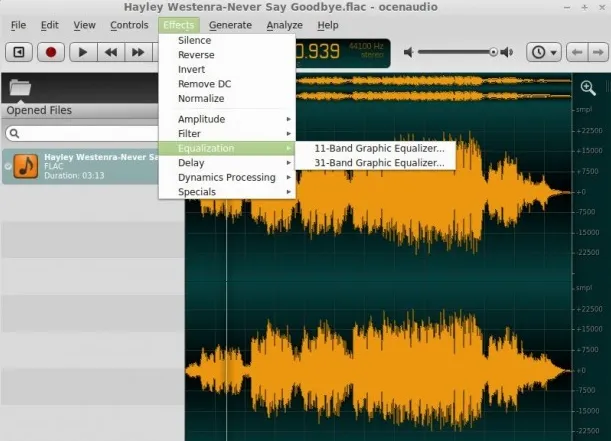The height and width of the screenshot is (441, 611).
Task: Click the Opened Files panel header
Action: coord(80,111)
